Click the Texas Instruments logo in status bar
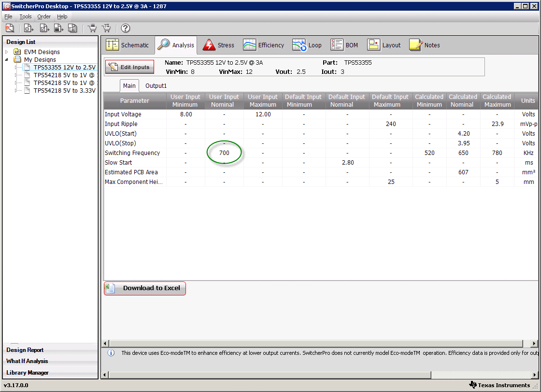The width and height of the screenshot is (541, 392). point(473,385)
